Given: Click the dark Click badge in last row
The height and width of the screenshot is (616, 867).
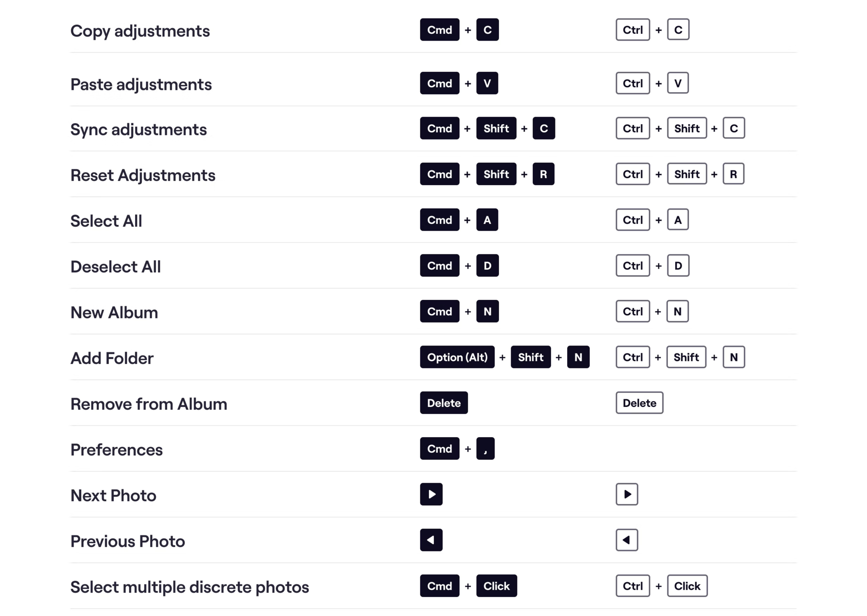Looking at the screenshot, I should pos(497,586).
